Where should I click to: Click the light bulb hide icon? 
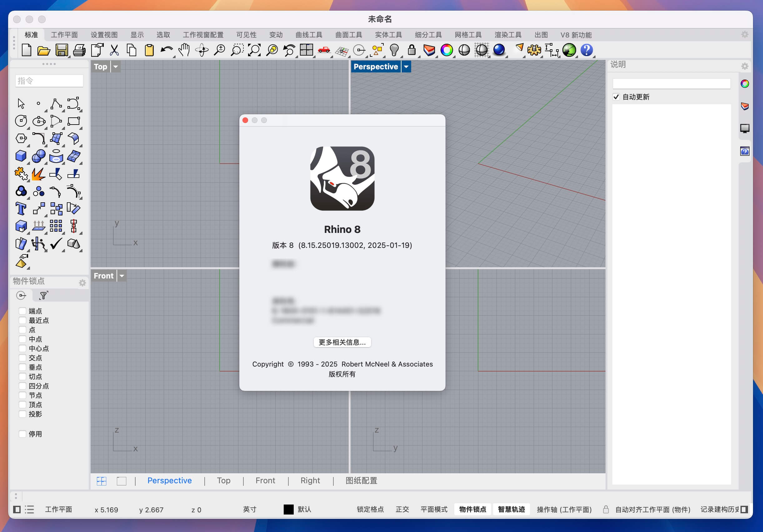pos(394,50)
